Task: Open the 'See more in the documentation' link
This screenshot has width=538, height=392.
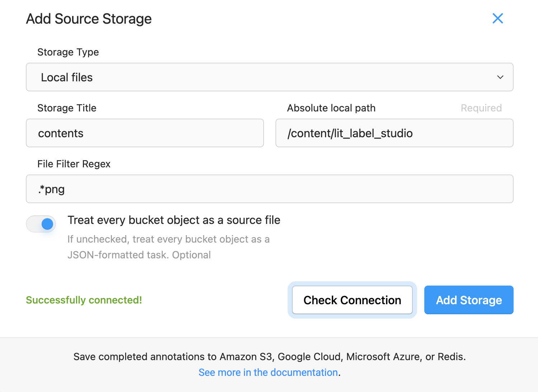Action: point(268,372)
